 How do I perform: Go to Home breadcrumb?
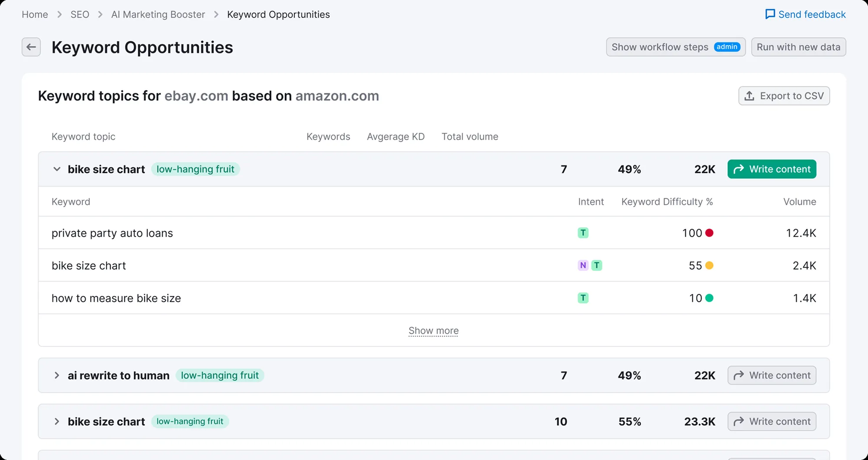(x=35, y=14)
